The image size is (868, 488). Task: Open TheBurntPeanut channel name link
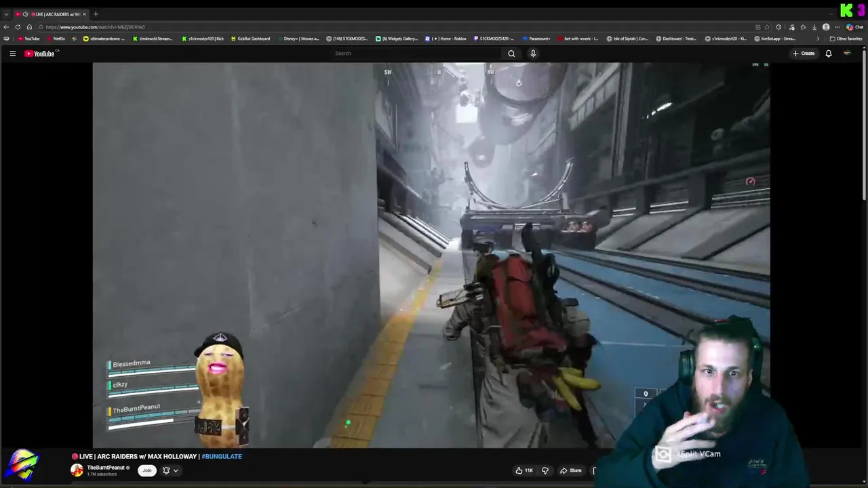[106, 468]
